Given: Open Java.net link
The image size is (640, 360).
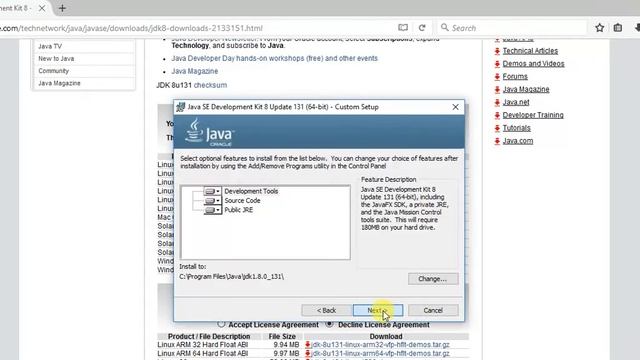Looking at the screenshot, I should click(516, 102).
